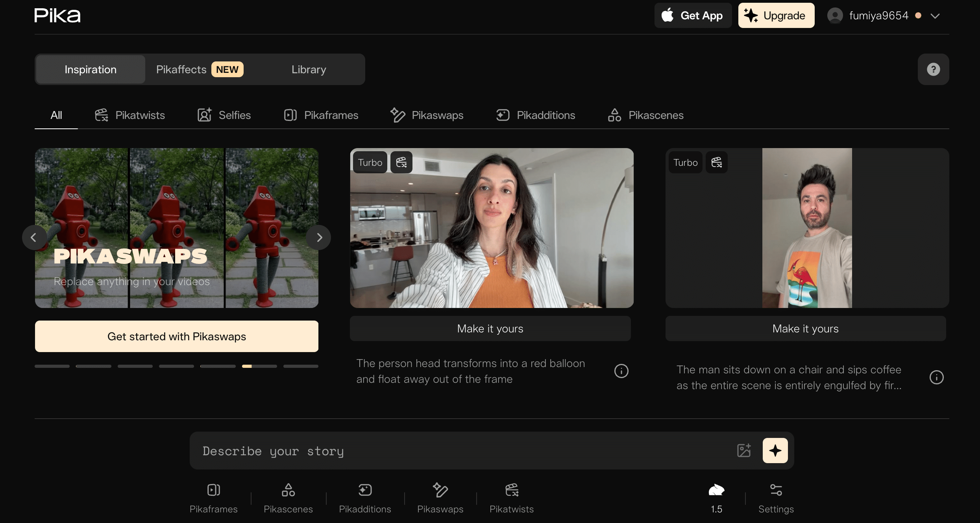Select Pikatwists tool in bottom bar
The height and width of the screenshot is (523, 980).
pyautogui.click(x=512, y=498)
